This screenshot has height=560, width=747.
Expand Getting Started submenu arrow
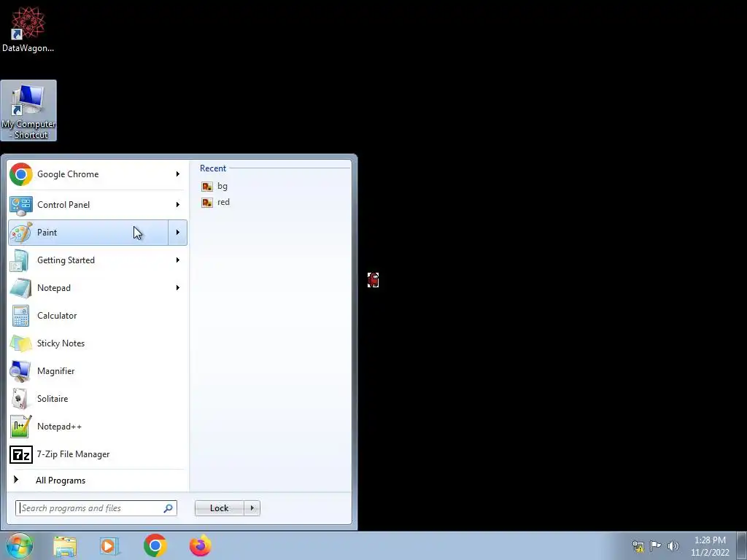(178, 260)
